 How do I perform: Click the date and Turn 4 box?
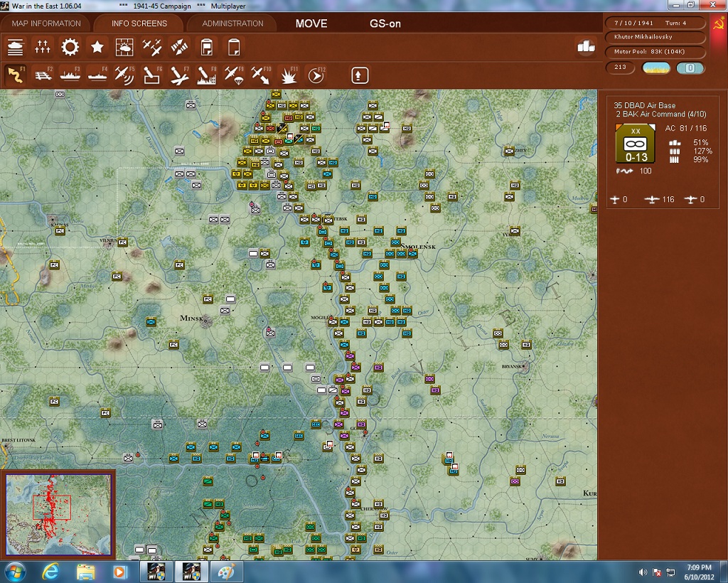point(655,23)
